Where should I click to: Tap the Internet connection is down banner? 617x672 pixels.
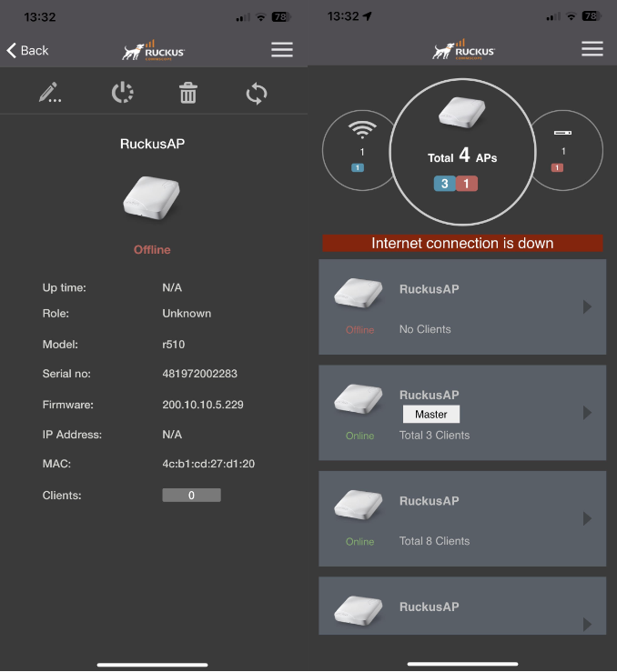[x=462, y=243]
